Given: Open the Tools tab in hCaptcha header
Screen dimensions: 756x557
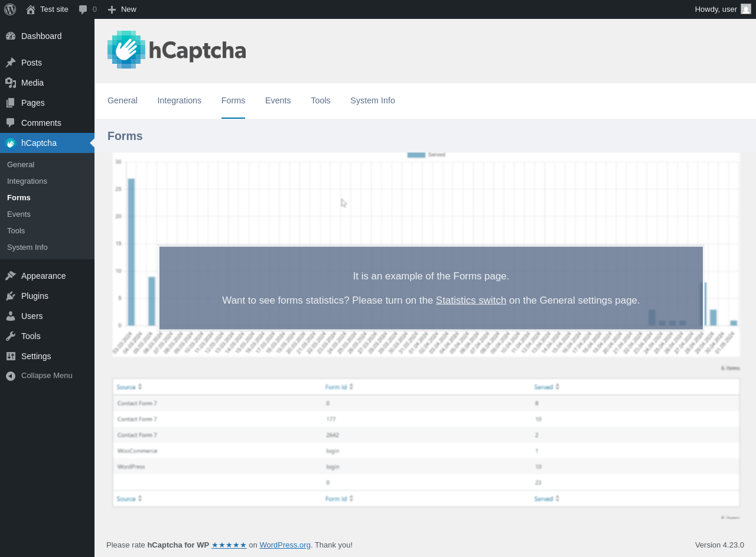Looking at the screenshot, I should [321, 100].
